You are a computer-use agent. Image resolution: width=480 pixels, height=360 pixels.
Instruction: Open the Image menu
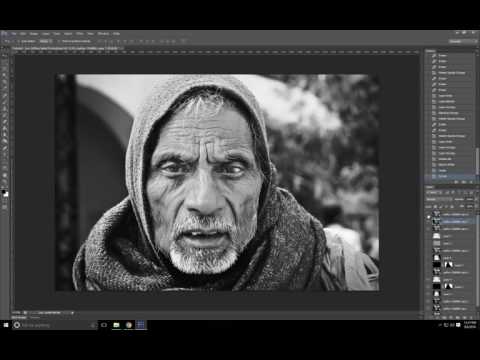pos(34,34)
